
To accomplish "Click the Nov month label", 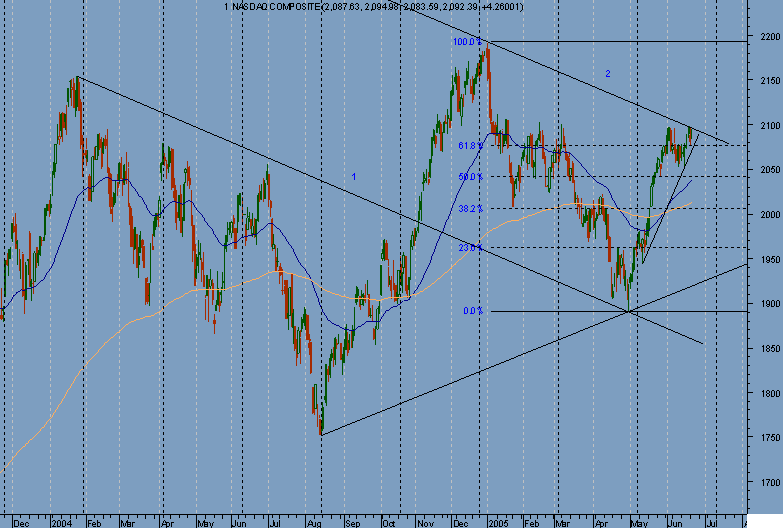I will point(425,523).
